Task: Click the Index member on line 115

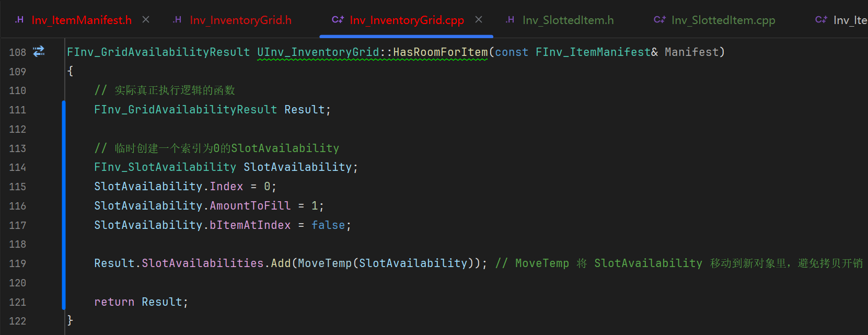Action: (x=226, y=187)
